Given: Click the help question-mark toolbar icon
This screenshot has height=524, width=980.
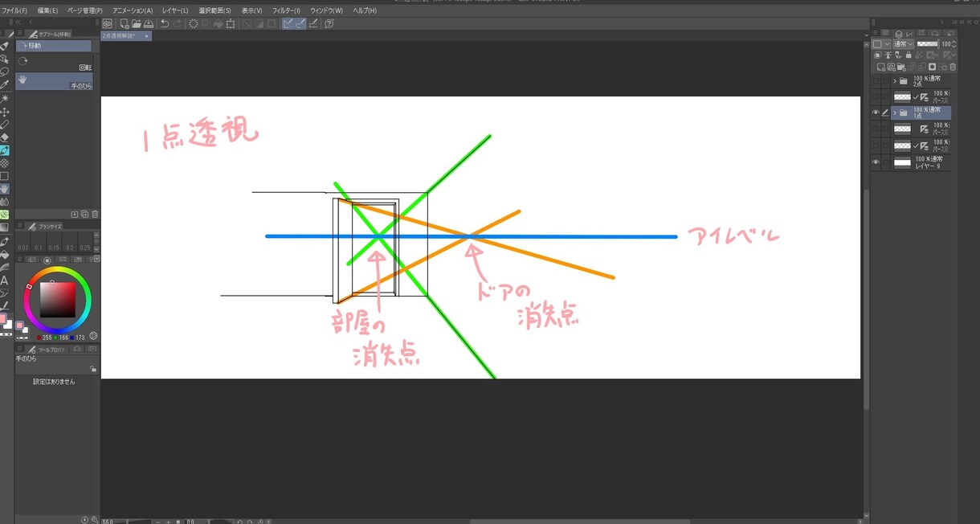Looking at the screenshot, I should tap(329, 24).
